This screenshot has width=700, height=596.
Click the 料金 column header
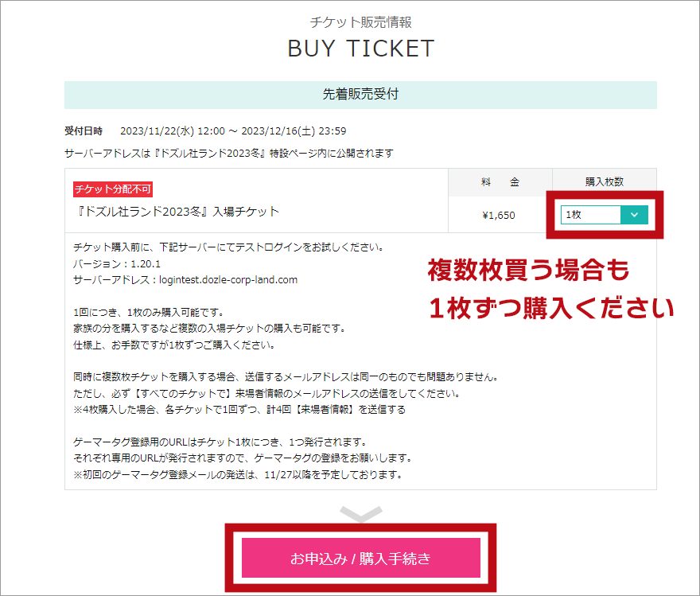500,182
